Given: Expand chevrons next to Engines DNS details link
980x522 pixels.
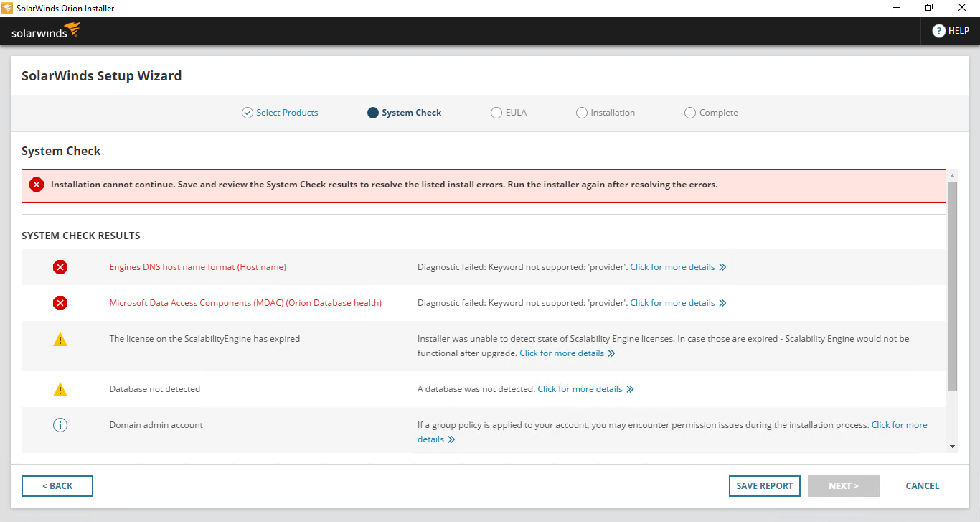Looking at the screenshot, I should pos(722,267).
